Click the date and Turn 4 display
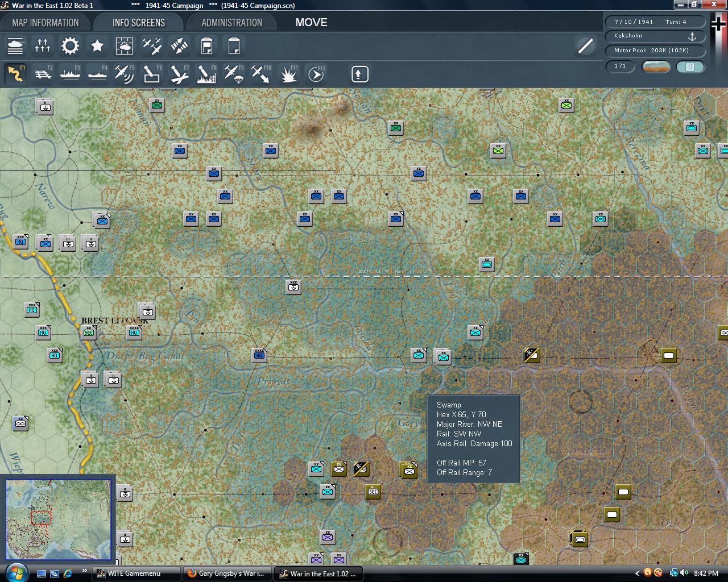 pos(655,22)
